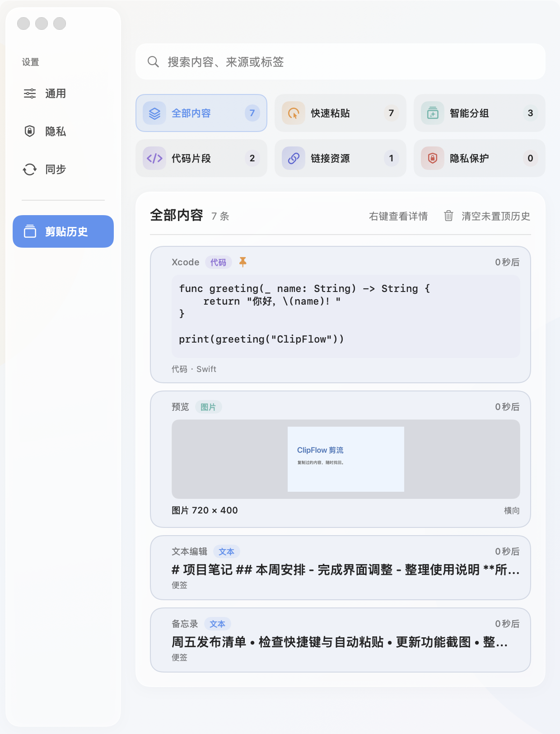Viewport: 560px width, 734px height.
Task: Click the shield lock icon beside 隐私
Action: tap(30, 132)
